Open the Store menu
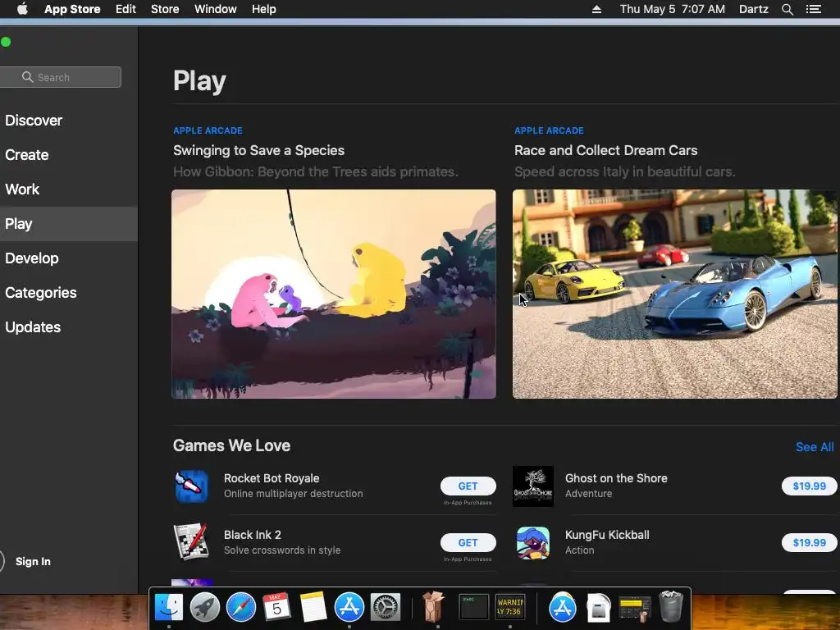 pyautogui.click(x=165, y=9)
